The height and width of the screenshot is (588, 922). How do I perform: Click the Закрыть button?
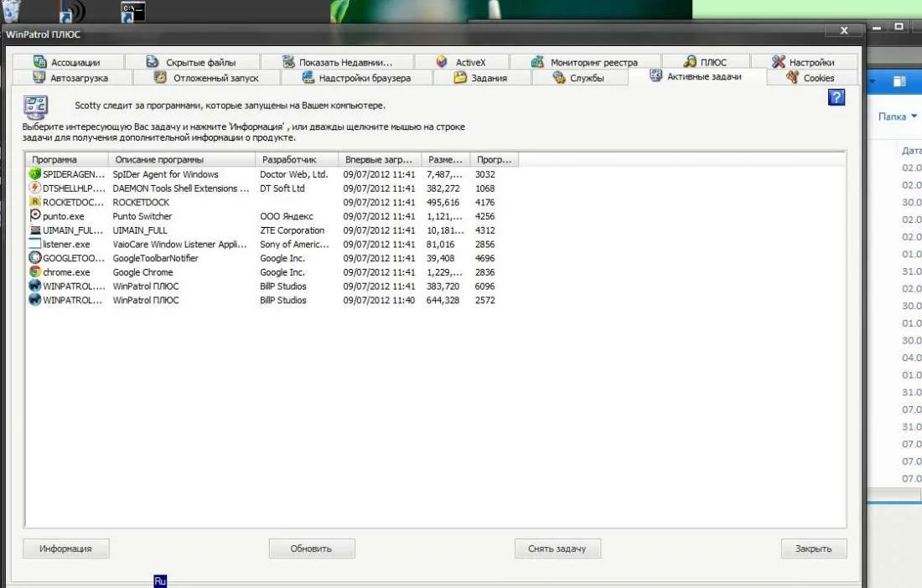814,549
